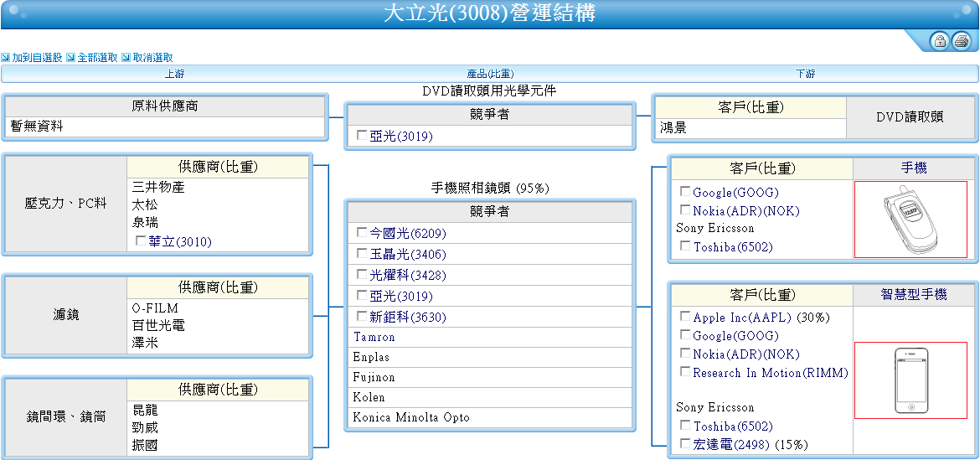Click the lock icon at top right
The height and width of the screenshot is (460, 980).
tap(939, 41)
